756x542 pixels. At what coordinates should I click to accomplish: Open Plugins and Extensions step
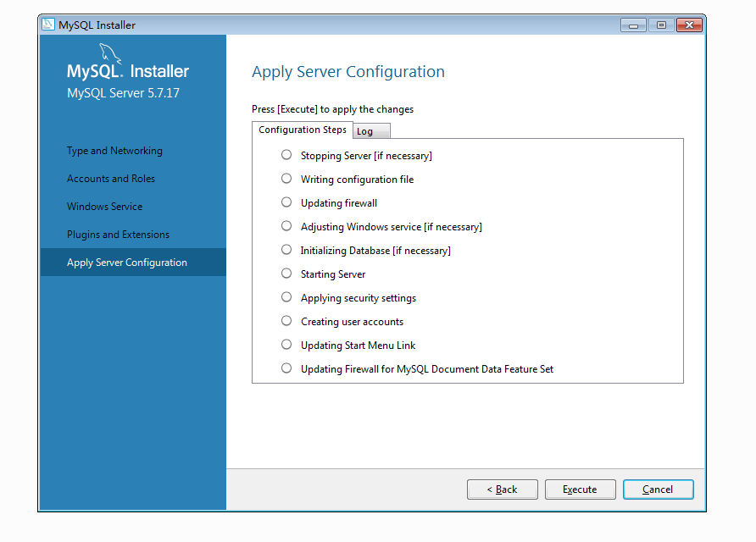pyautogui.click(x=118, y=235)
